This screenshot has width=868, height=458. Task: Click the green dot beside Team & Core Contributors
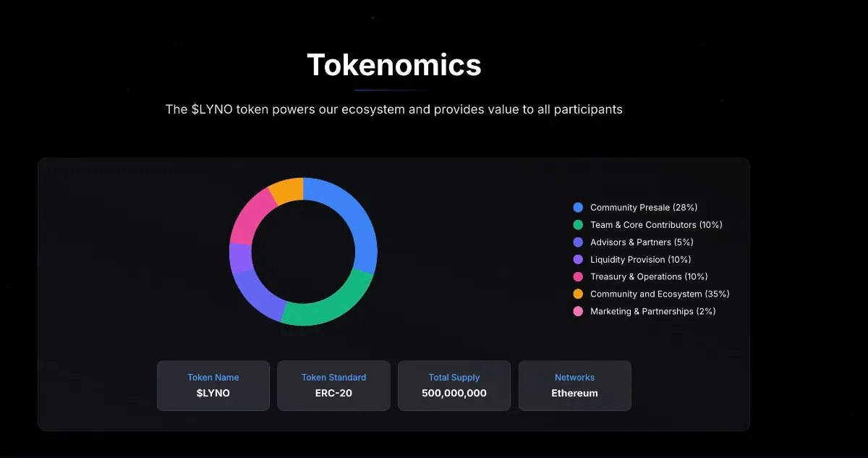[x=578, y=225]
